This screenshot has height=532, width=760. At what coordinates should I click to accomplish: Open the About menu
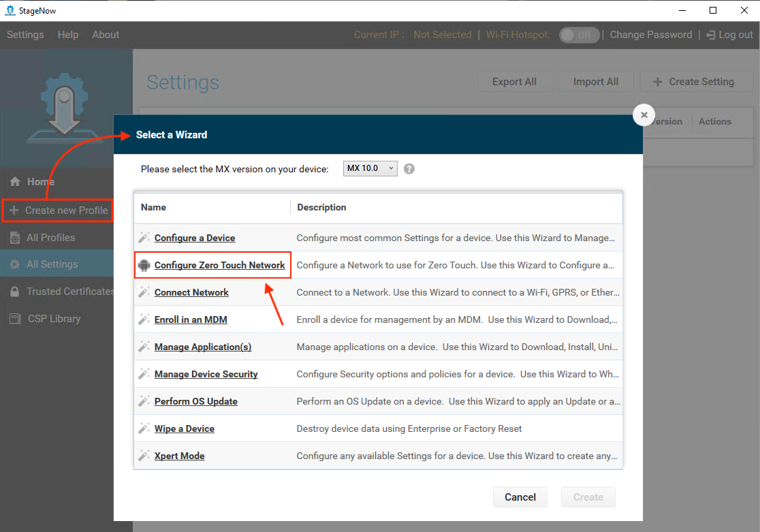click(x=106, y=35)
